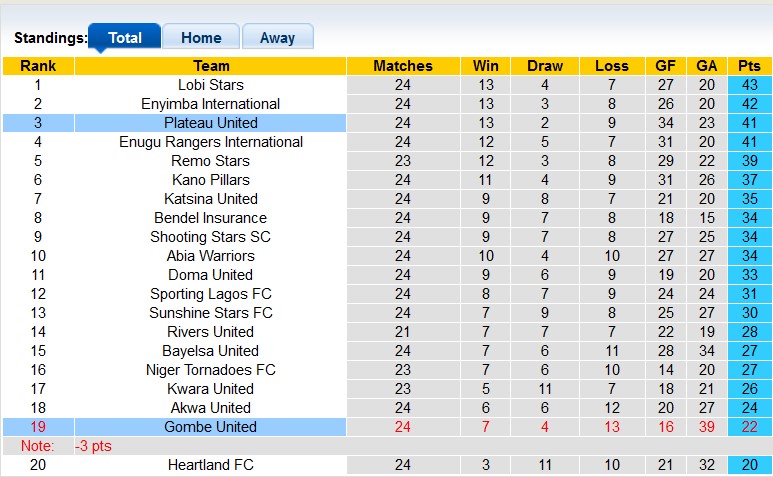Switch to the Total standings tab
The image size is (773, 477).
click(125, 38)
